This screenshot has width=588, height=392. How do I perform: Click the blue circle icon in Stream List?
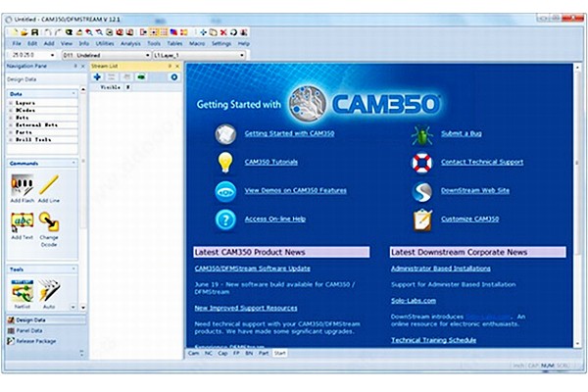[174, 76]
